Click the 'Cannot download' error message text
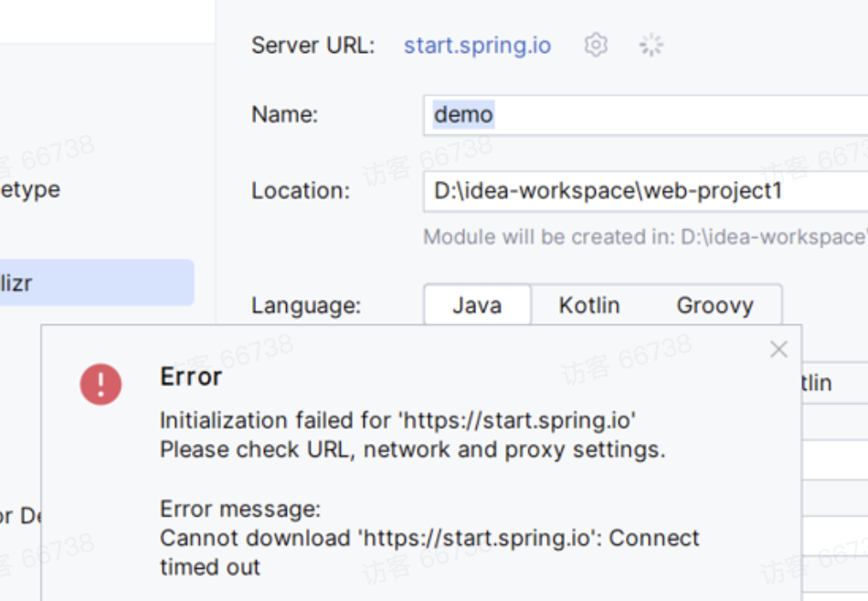The width and height of the screenshot is (868, 601). pyautogui.click(x=429, y=553)
